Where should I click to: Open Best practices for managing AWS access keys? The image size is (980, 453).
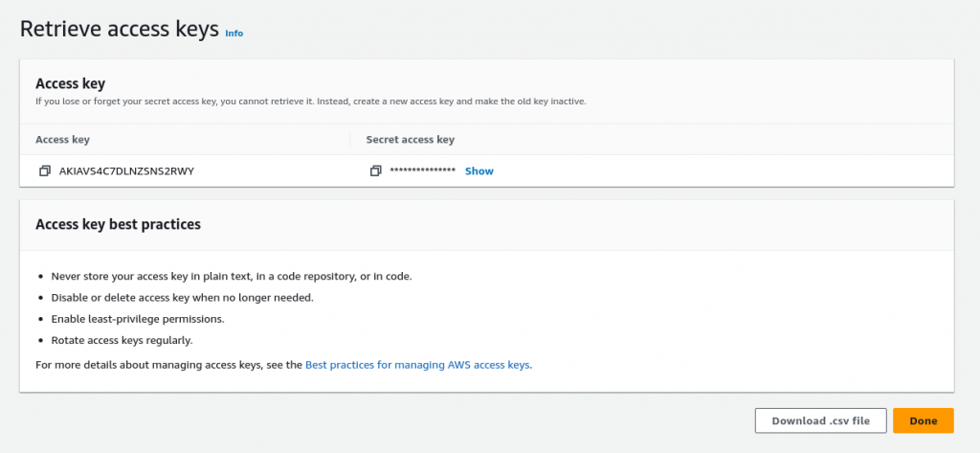(x=417, y=365)
